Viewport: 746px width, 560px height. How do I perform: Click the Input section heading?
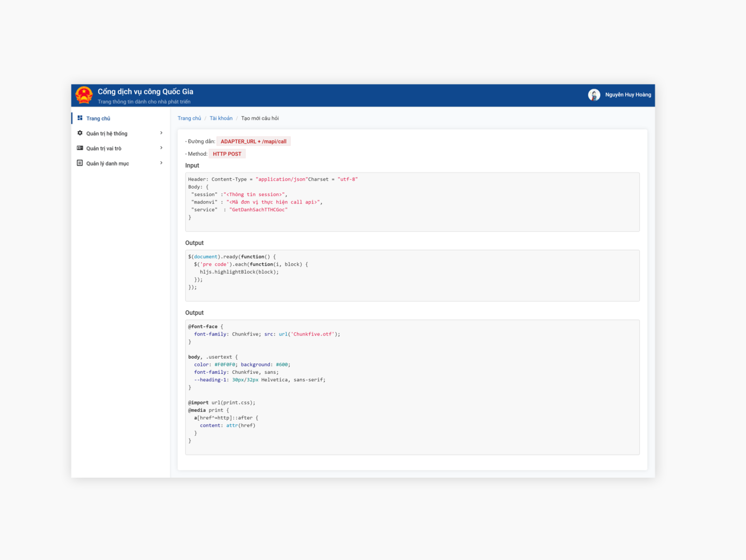(192, 165)
